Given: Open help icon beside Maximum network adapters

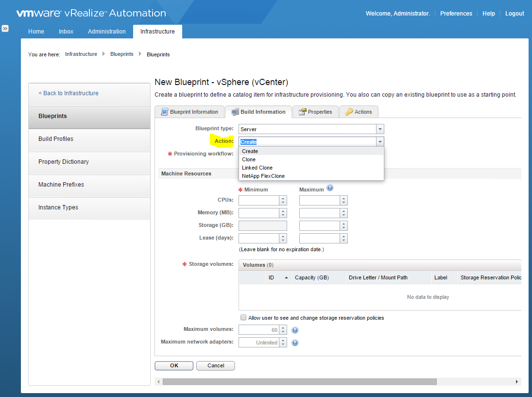Looking at the screenshot, I should pos(295,343).
